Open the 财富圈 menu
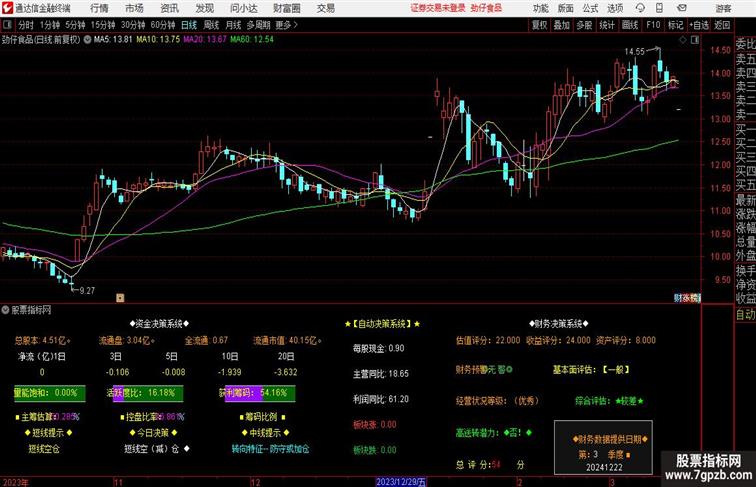 (x=287, y=8)
